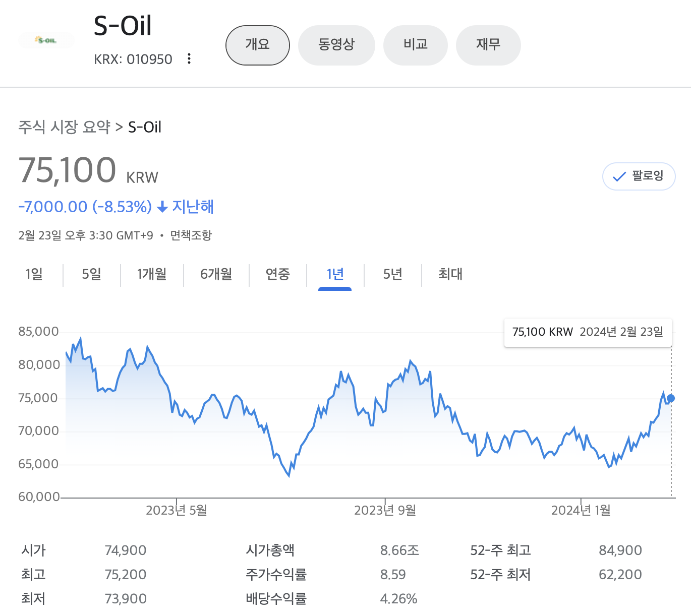Show the 최대 maximum chart range

tap(450, 274)
